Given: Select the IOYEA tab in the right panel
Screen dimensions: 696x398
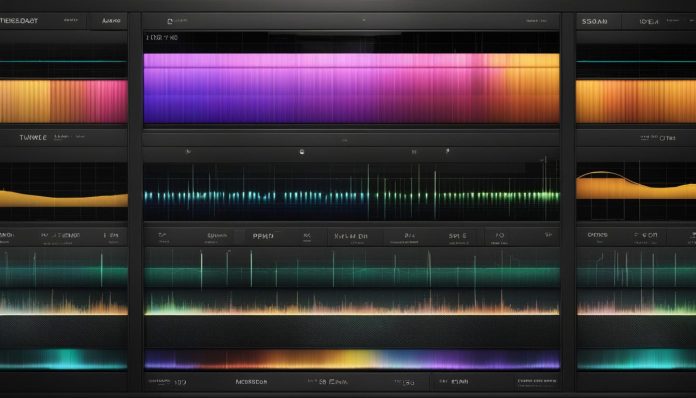Looking at the screenshot, I should pos(649,21).
